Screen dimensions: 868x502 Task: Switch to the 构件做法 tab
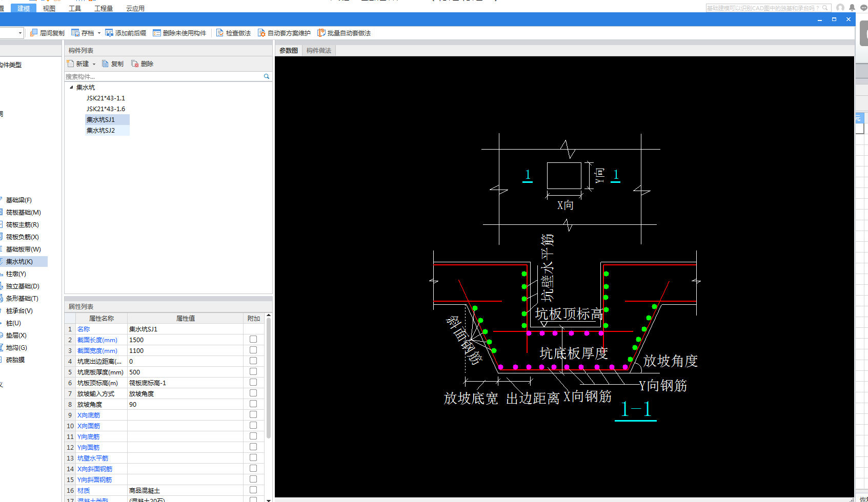pos(319,50)
